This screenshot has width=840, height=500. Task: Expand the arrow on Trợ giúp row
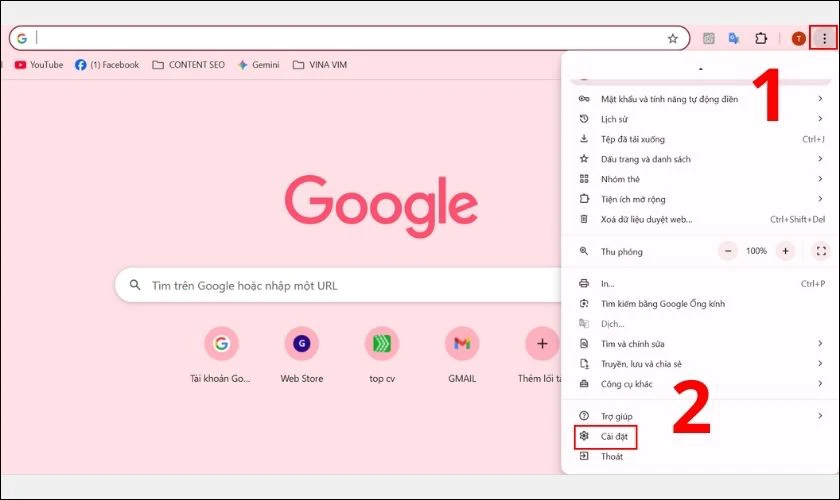pos(820,415)
